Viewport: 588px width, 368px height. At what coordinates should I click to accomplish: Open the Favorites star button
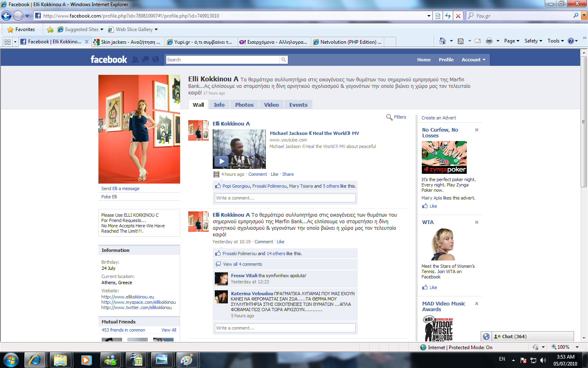(21, 29)
